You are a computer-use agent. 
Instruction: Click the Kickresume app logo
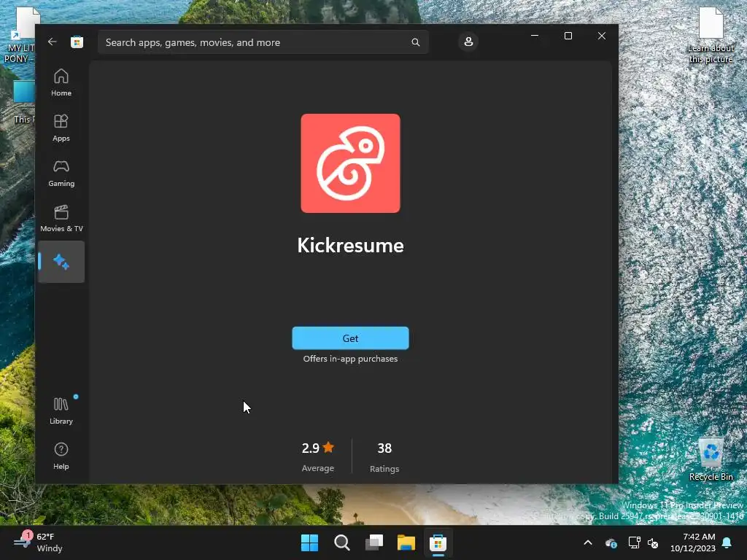350,163
